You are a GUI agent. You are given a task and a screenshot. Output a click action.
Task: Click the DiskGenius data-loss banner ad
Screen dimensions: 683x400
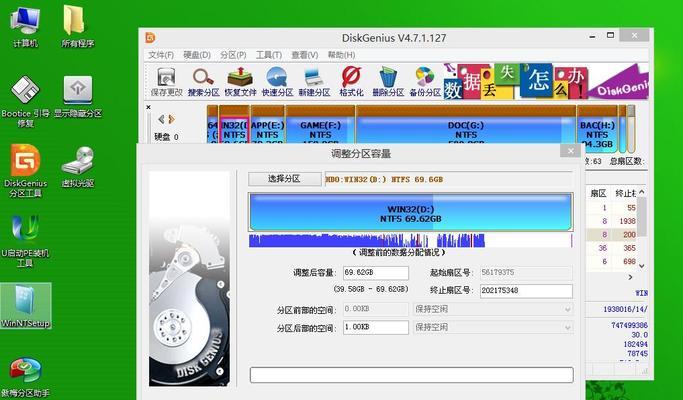tap(546, 81)
